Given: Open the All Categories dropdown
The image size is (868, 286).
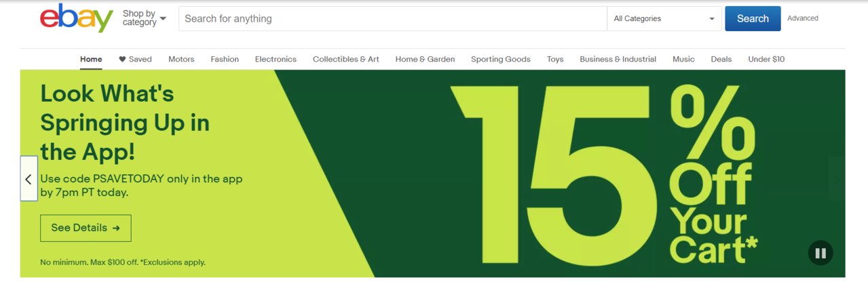Looking at the screenshot, I should coord(664,19).
